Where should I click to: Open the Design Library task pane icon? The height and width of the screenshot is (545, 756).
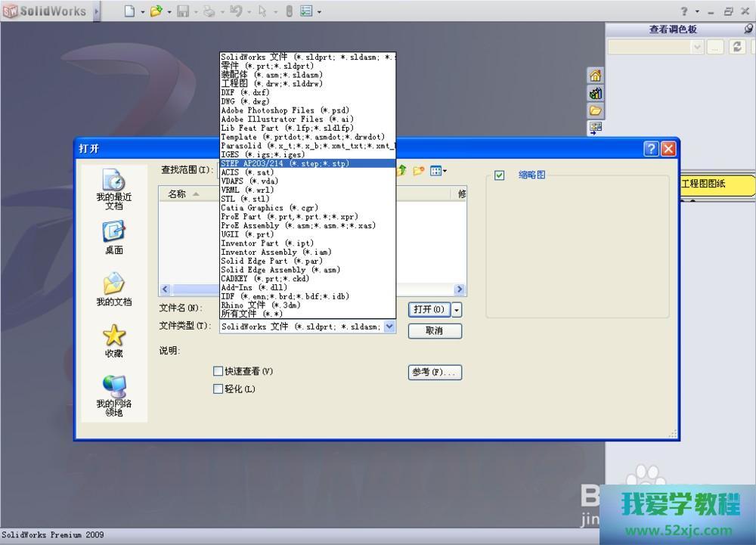596,93
